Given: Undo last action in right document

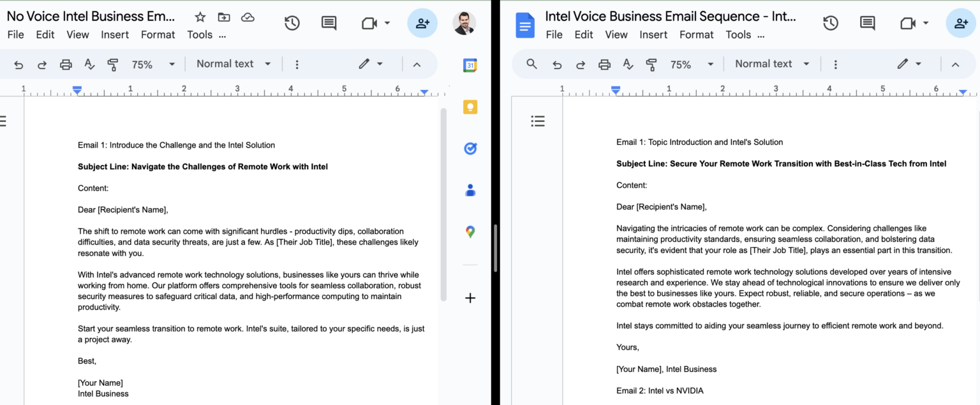Looking at the screenshot, I should tap(557, 64).
